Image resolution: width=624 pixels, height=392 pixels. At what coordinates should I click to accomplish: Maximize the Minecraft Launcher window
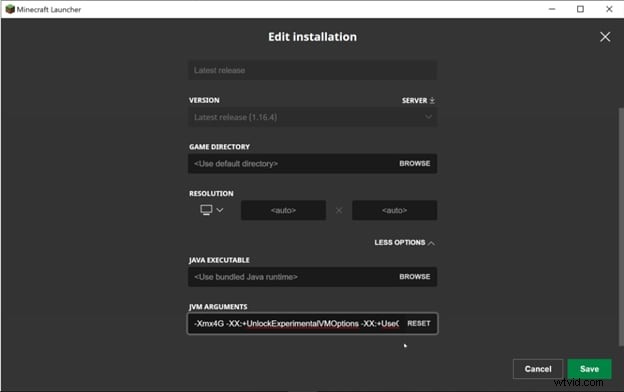tap(580, 9)
